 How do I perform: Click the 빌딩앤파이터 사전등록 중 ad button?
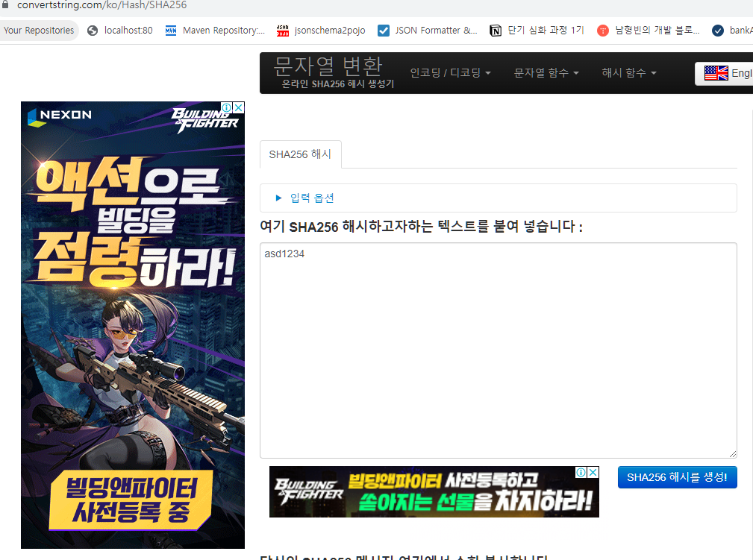[x=131, y=500]
